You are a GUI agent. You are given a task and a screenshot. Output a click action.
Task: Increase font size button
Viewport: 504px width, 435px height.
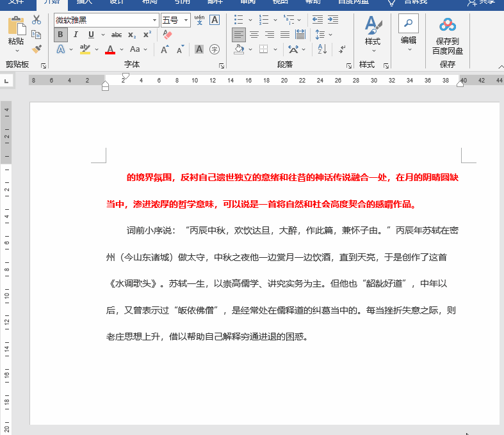pyautogui.click(x=165, y=49)
